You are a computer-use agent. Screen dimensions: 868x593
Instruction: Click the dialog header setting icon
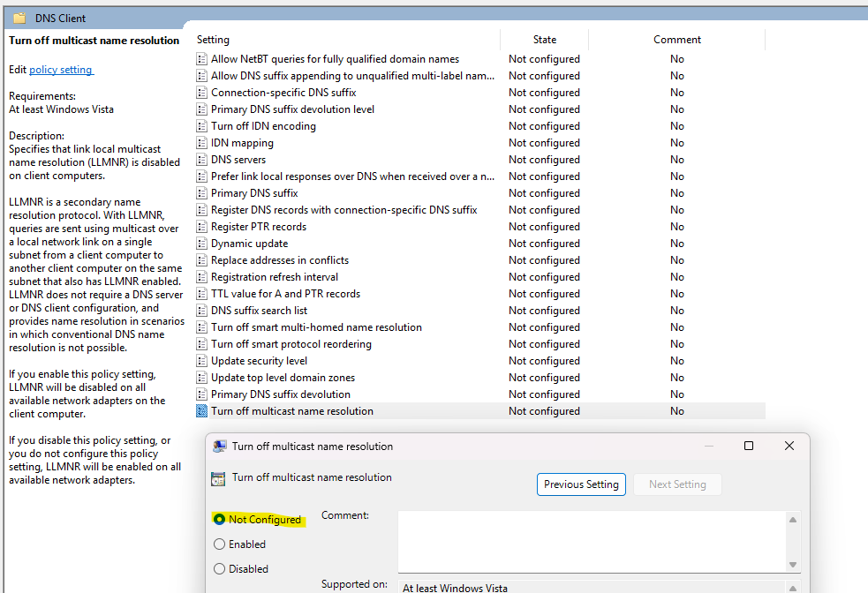tap(218, 479)
